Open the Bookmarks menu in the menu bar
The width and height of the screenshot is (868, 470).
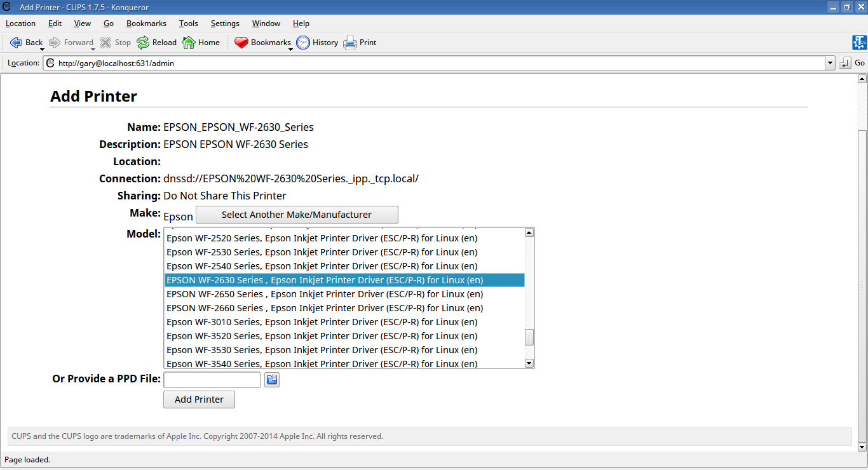[x=146, y=23]
